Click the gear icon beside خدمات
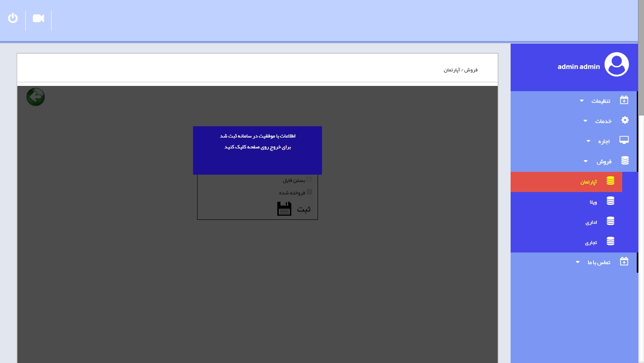This screenshot has width=644, height=363. 625,120
